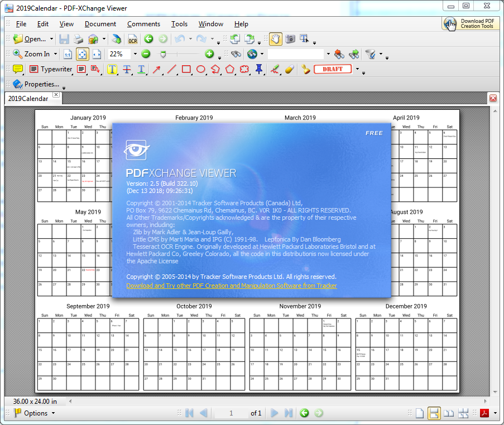Image resolution: width=504 pixels, height=425 pixels.
Task: Open the Comments menu
Action: pyautogui.click(x=143, y=24)
